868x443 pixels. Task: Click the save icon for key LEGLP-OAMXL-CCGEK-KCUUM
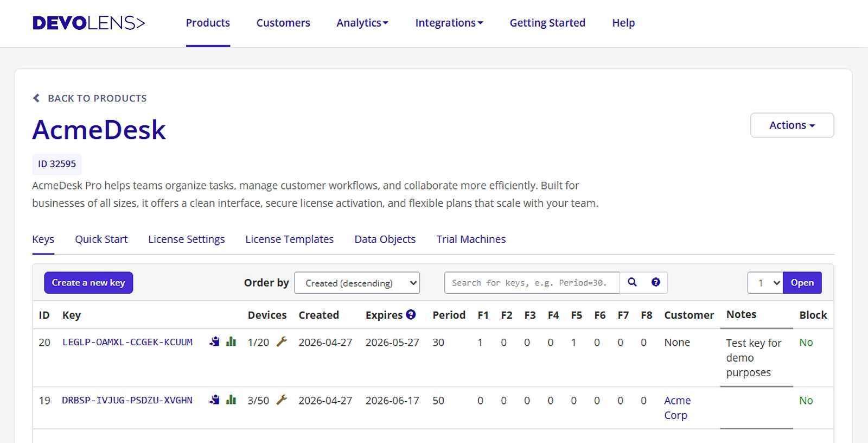coord(215,341)
